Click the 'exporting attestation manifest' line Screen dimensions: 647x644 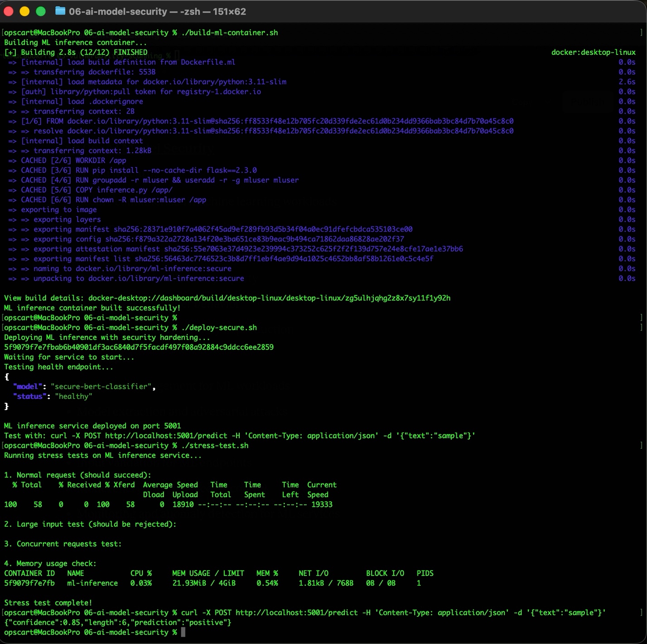(x=236, y=249)
